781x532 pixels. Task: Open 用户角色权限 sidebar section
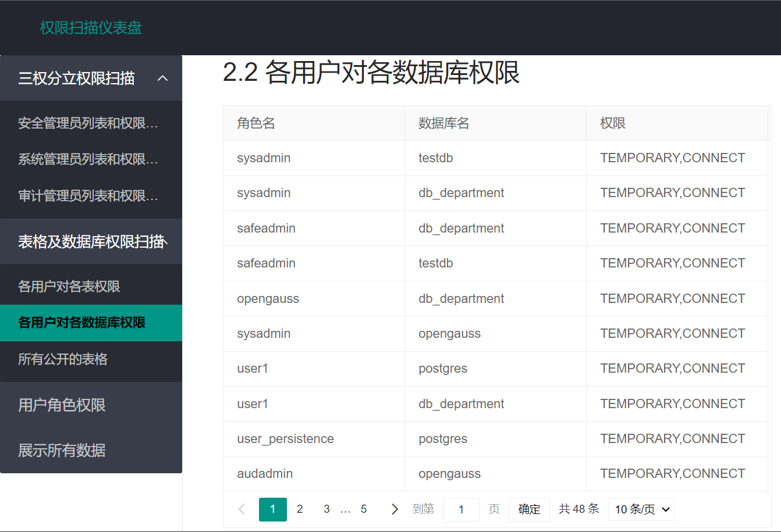point(91,405)
